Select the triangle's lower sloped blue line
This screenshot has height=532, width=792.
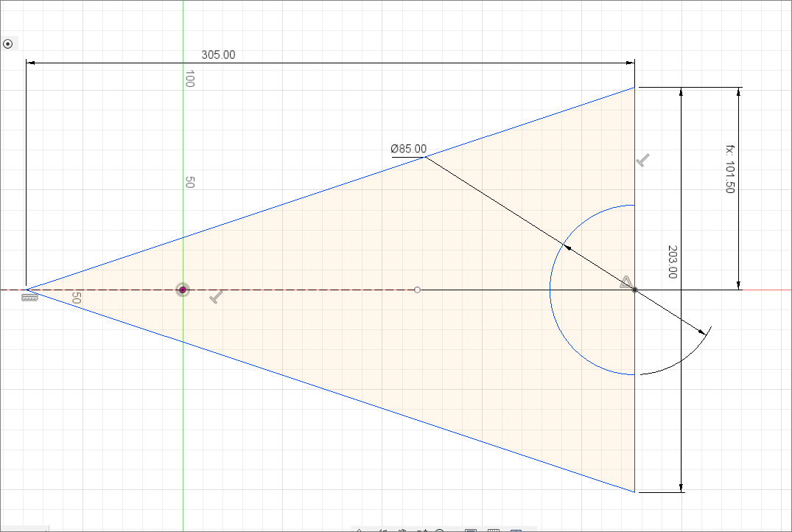click(x=329, y=391)
